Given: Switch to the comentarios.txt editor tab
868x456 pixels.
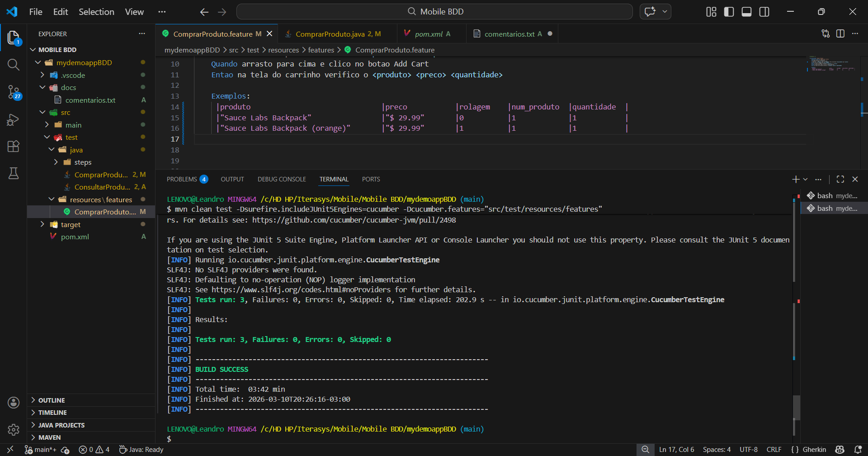Looking at the screenshot, I should click(x=513, y=34).
